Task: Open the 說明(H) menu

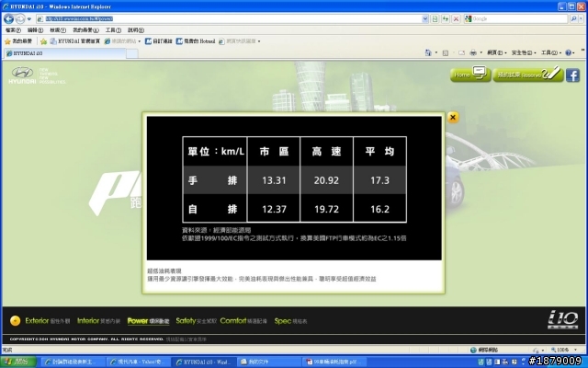Action: 136,30
